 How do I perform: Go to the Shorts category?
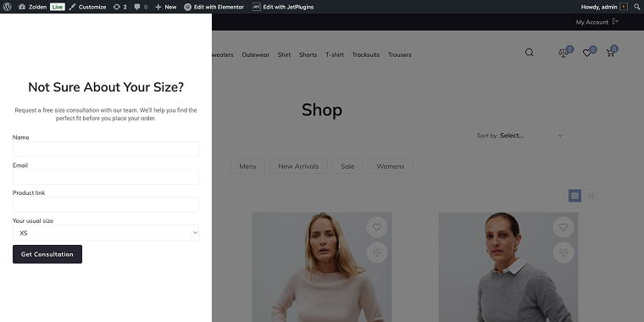[308, 54]
